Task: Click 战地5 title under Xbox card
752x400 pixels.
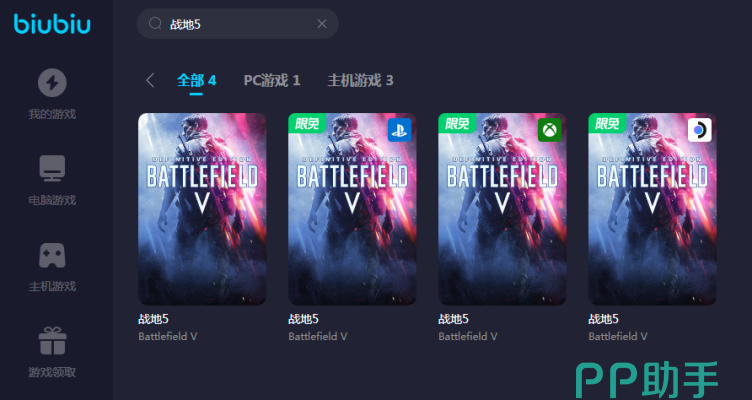Action: (x=454, y=319)
